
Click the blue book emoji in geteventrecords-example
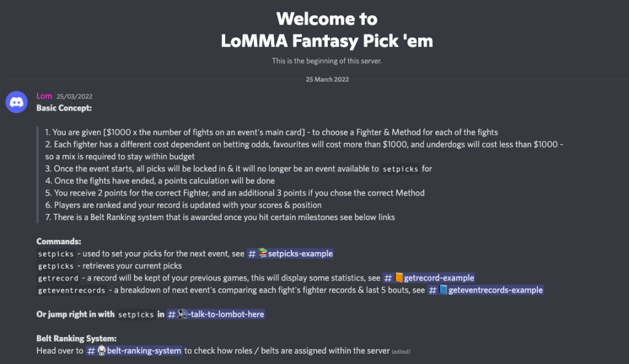tap(443, 290)
